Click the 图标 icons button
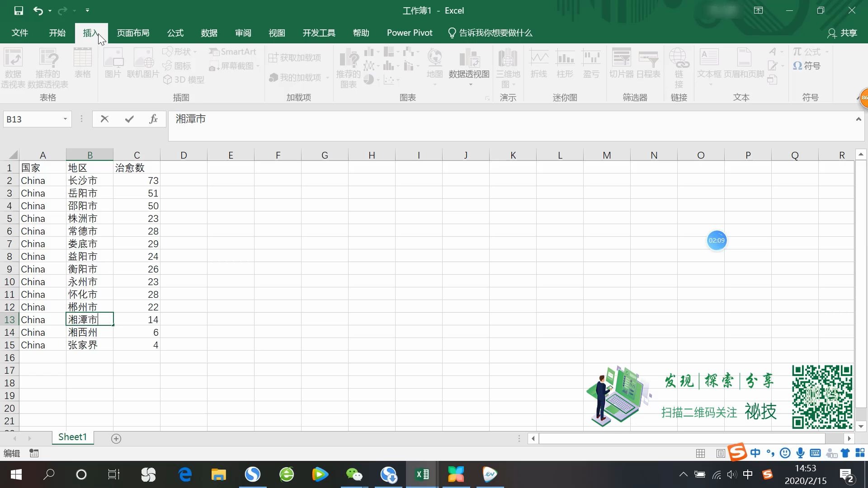The image size is (868, 488). coord(177,66)
